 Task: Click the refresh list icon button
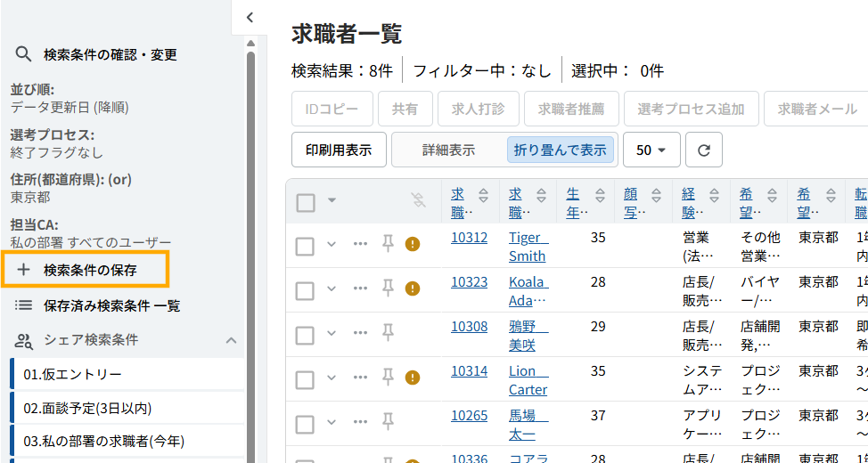(x=704, y=150)
